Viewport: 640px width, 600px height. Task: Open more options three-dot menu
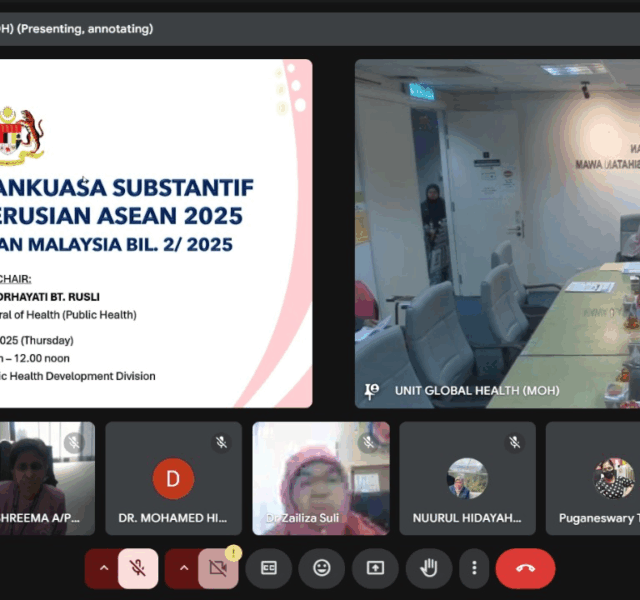(x=474, y=568)
